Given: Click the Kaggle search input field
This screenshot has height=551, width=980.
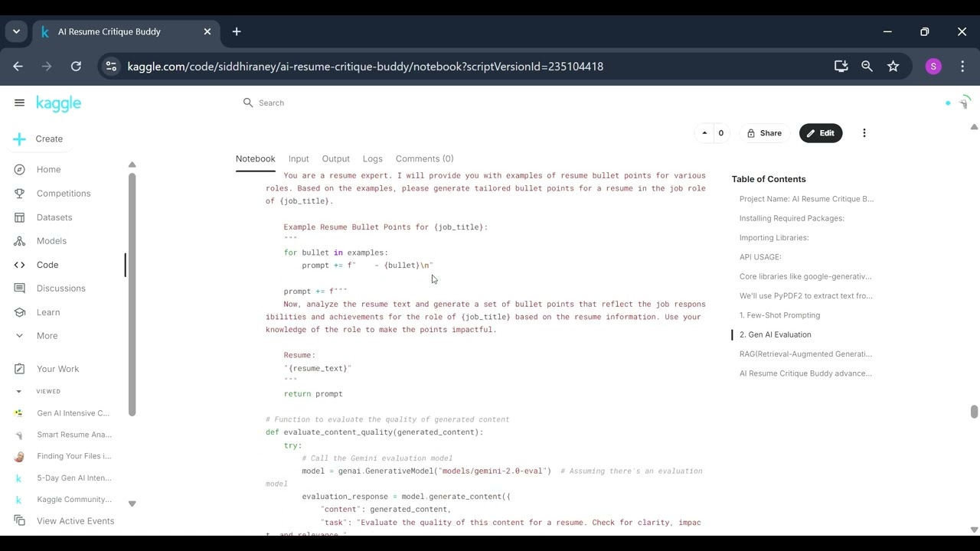Looking at the screenshot, I should coord(459,103).
